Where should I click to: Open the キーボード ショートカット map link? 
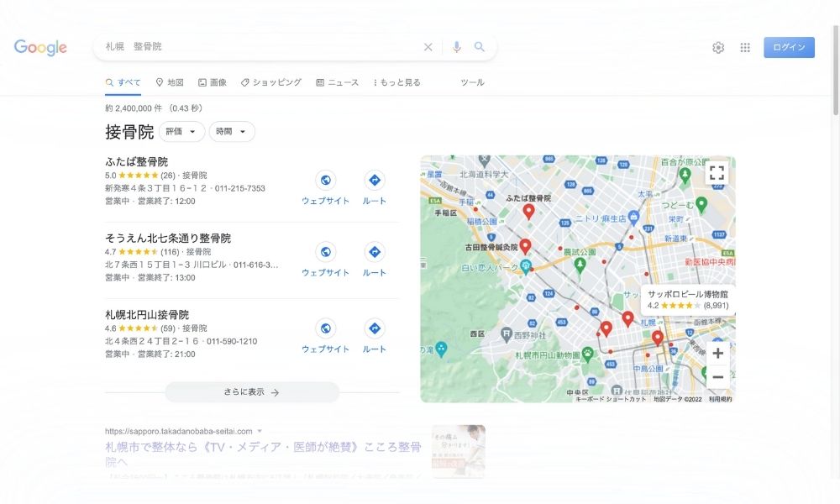click(612, 399)
